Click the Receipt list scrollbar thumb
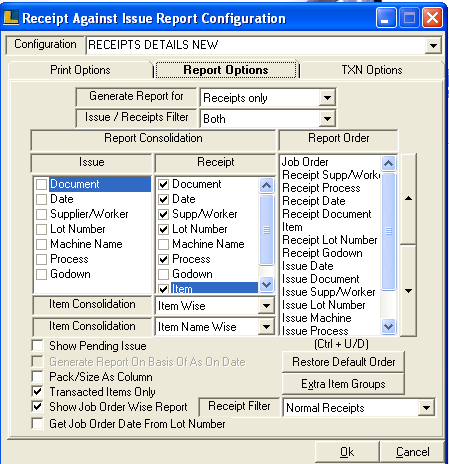Image resolution: width=449 pixels, height=464 pixels. point(266,230)
